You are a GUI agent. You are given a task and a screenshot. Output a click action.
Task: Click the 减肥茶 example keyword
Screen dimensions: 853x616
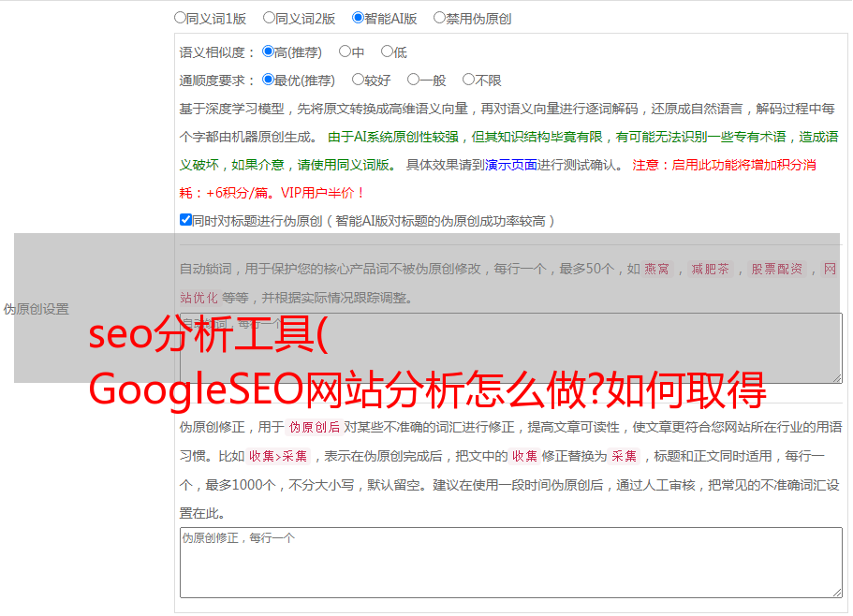(x=711, y=269)
